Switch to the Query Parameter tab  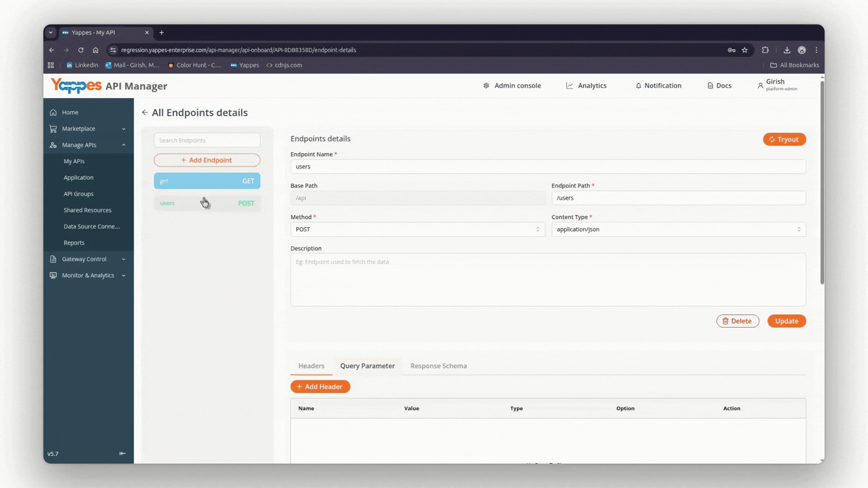pos(368,366)
